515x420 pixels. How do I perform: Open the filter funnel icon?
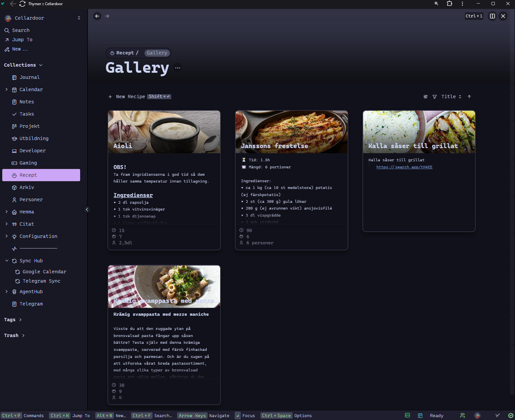click(435, 97)
